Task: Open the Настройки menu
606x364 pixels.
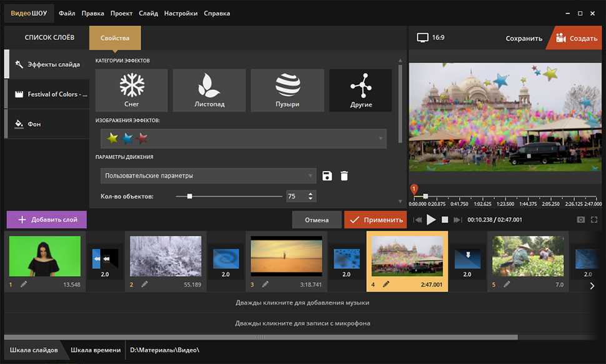Action: [181, 13]
